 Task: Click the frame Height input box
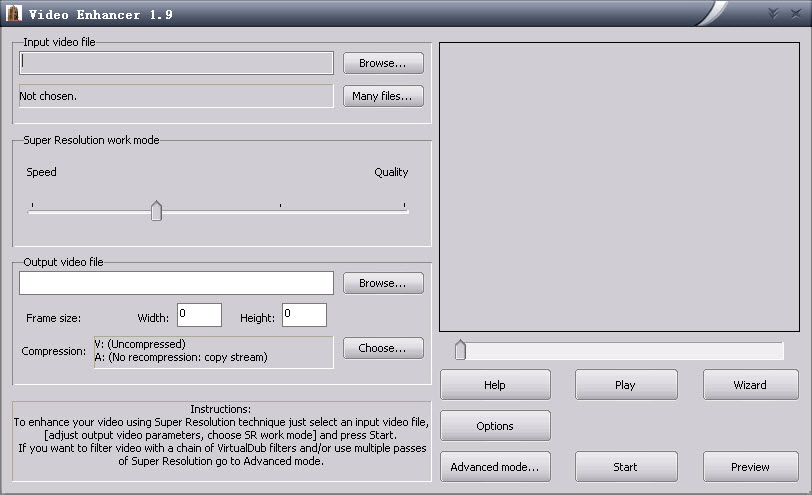point(304,315)
